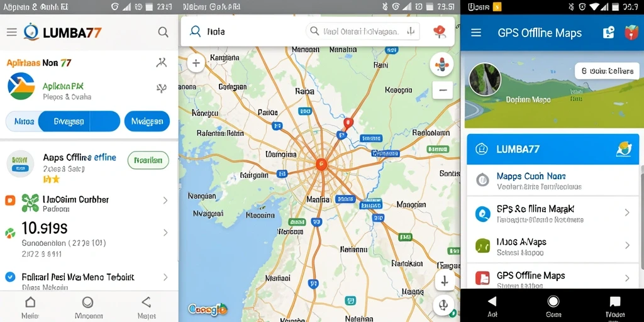Tap the green outlined button beside Aaps Offline
The image size is (644, 322).
point(148,160)
